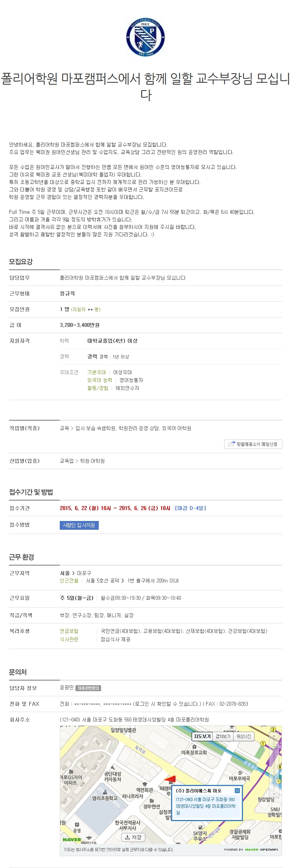Click the 인근전철 label link
Screen dimensions: 291x868
[69, 581]
